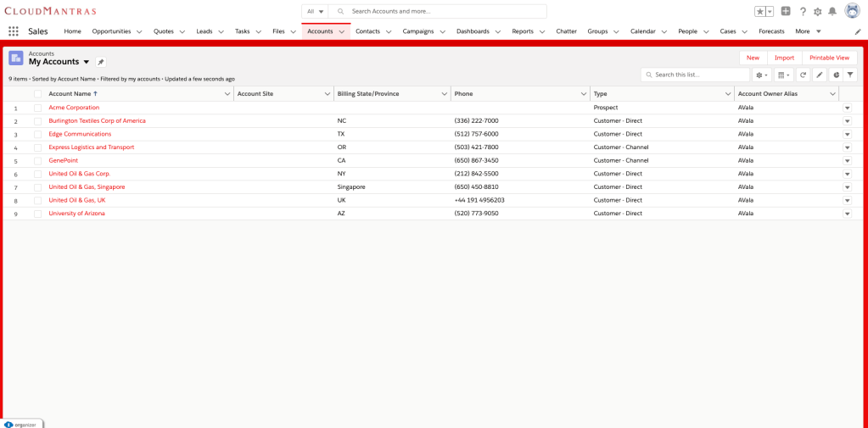The height and width of the screenshot is (428, 868).
Task: Select the GenePoint row checkbox
Action: (37, 161)
